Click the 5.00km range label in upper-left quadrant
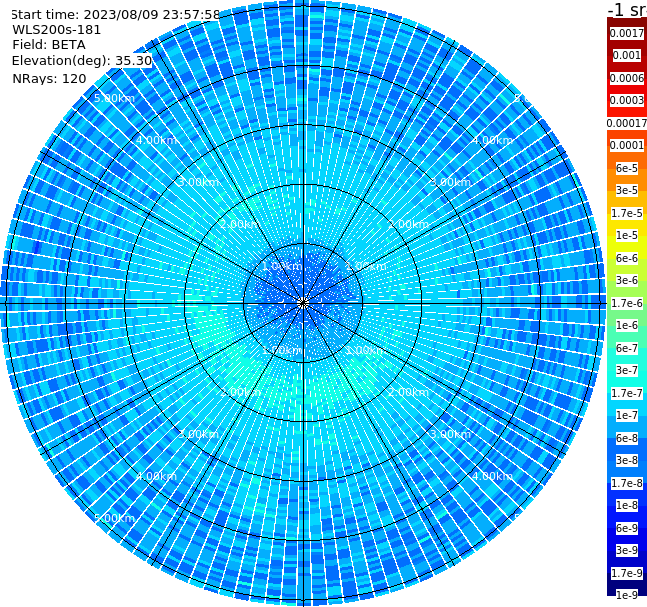The width and height of the screenshot is (647, 607). pos(114,98)
